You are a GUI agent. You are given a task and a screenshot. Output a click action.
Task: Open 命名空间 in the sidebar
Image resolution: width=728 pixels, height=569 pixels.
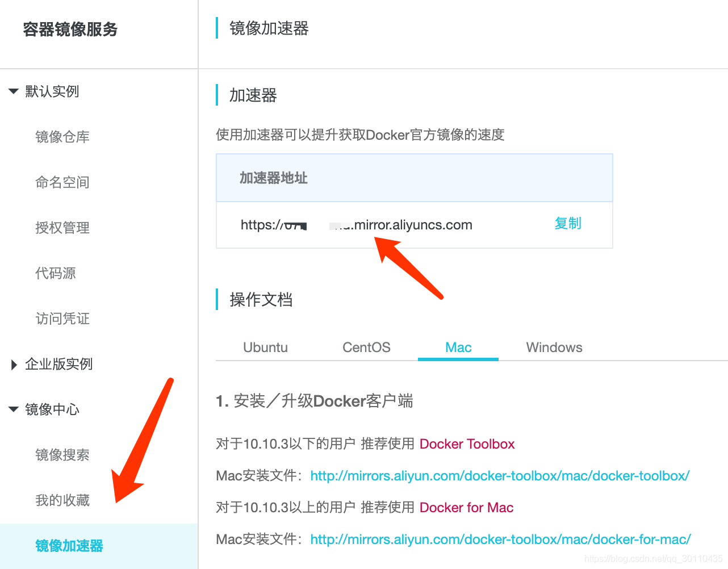pyautogui.click(x=62, y=182)
